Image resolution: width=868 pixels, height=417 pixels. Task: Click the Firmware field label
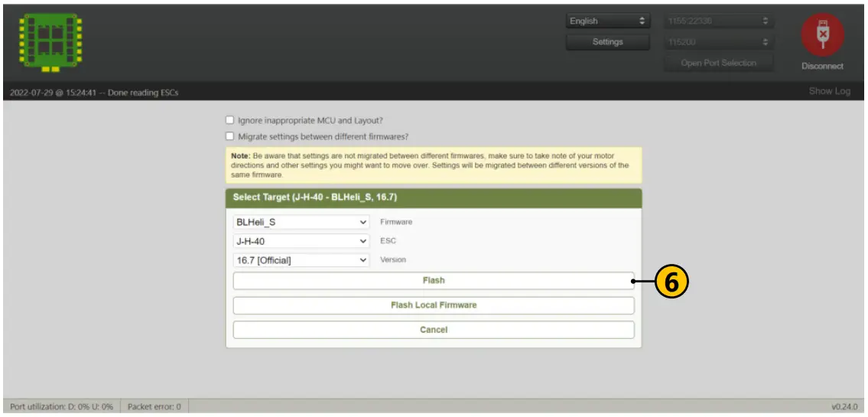pyautogui.click(x=396, y=222)
